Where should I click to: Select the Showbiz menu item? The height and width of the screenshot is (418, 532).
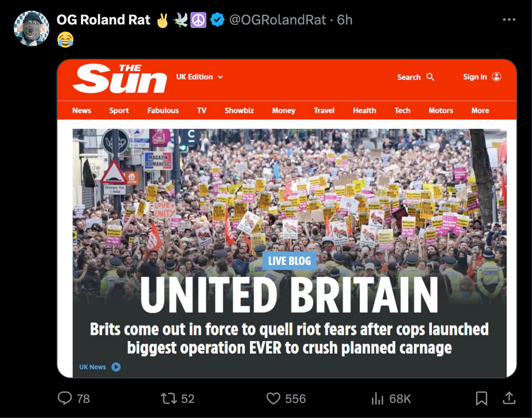point(239,111)
